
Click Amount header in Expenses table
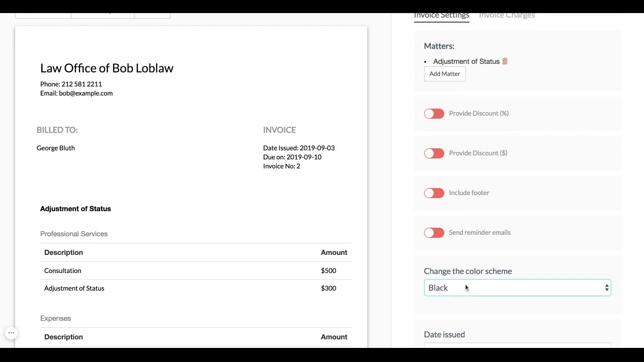point(334,337)
